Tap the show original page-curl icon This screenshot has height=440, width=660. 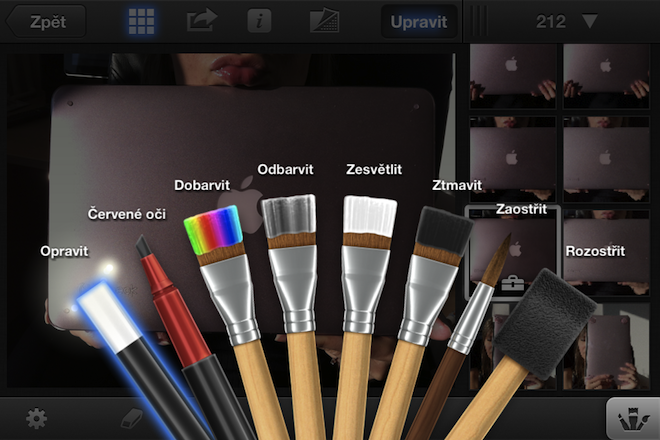pyautogui.click(x=325, y=21)
